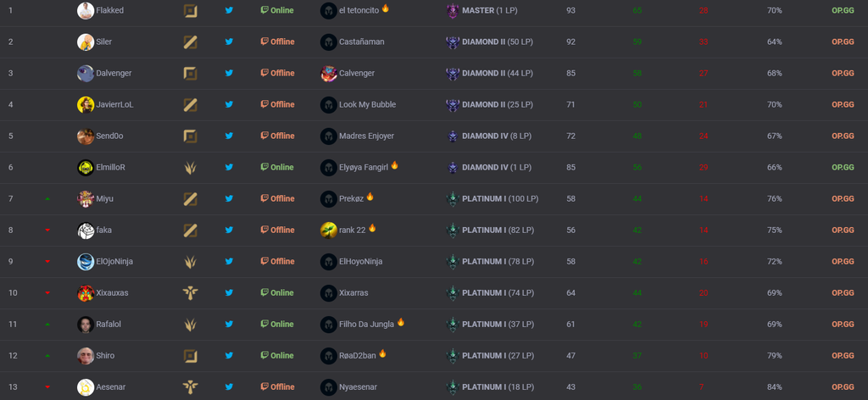Open OP.GG link for Aesenar
Image resolution: width=868 pixels, height=400 pixels.
(x=843, y=386)
